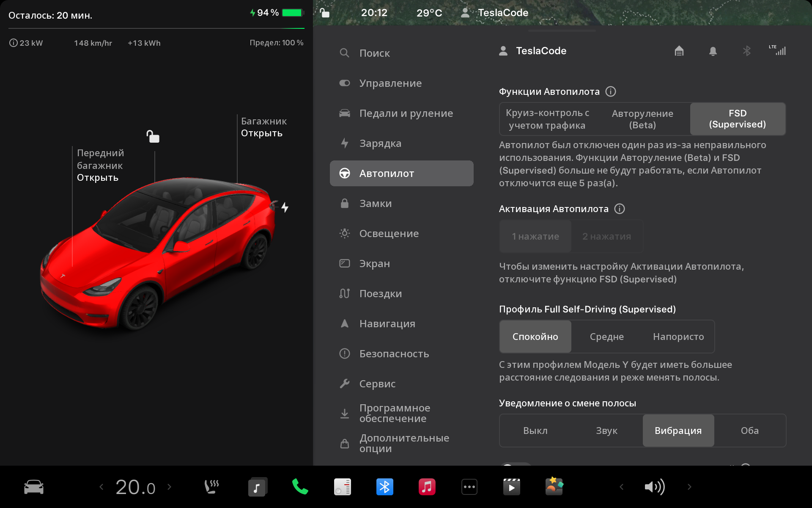
Task: Open Программное обеспечение menu
Action: click(402, 413)
